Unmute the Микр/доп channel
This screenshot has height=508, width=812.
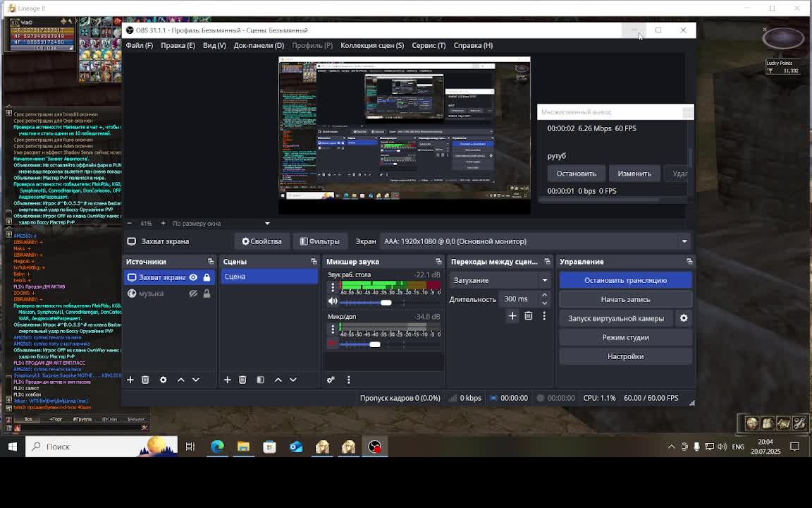coord(333,343)
